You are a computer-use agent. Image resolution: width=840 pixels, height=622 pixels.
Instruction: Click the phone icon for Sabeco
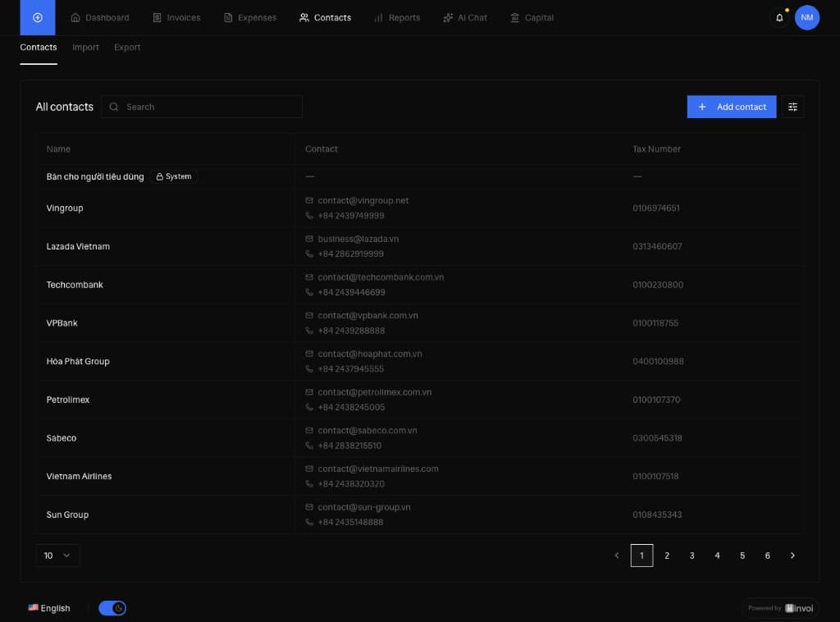[309, 446]
